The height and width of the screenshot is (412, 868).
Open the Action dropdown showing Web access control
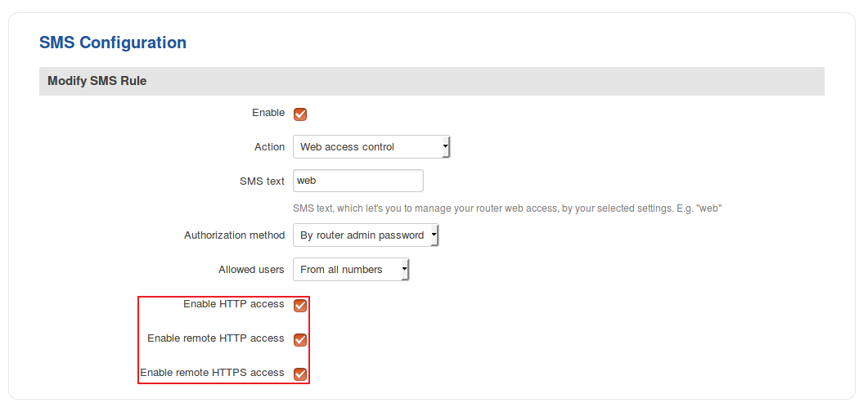371,147
